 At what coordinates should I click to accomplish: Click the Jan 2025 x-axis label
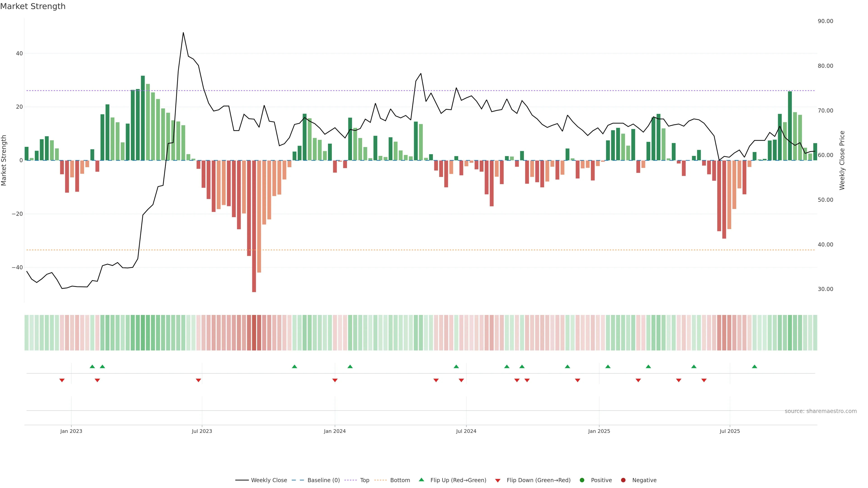[599, 431]
